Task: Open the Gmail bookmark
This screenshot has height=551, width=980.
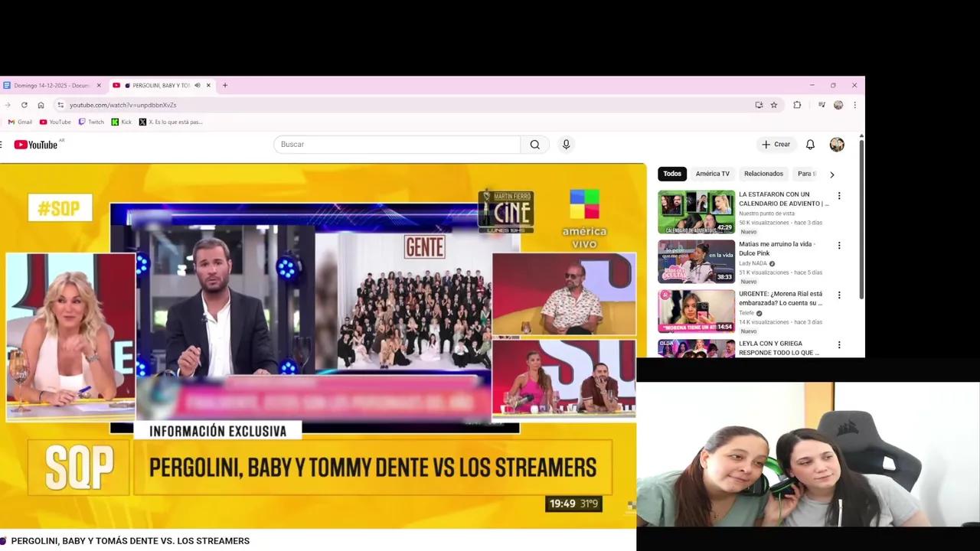Action: pyautogui.click(x=20, y=122)
